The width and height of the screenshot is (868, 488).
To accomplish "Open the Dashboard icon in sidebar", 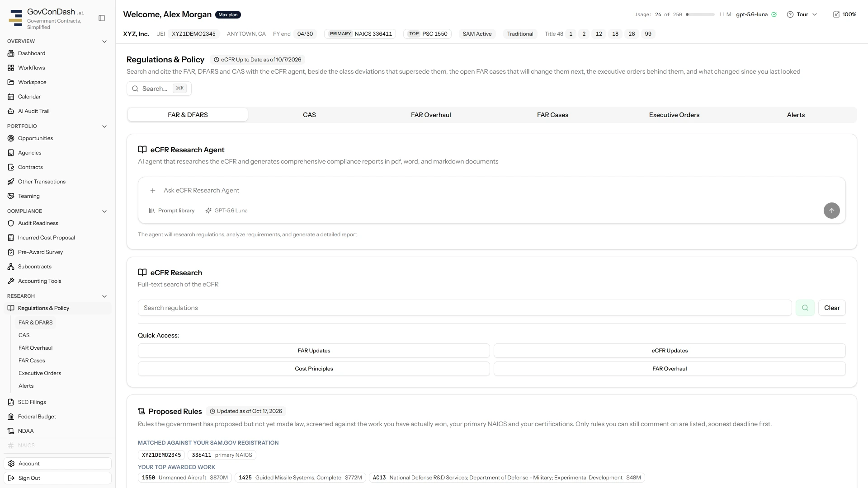I will pos(11,53).
